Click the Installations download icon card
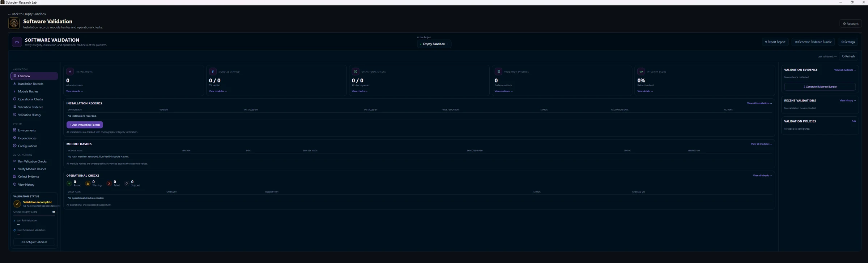The height and width of the screenshot is (263, 868). [70, 72]
